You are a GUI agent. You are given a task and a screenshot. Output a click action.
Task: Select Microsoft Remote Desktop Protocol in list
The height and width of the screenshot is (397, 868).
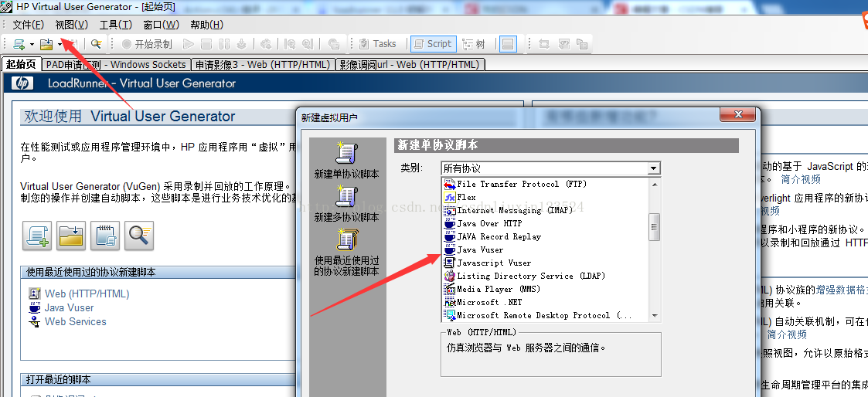click(544, 316)
